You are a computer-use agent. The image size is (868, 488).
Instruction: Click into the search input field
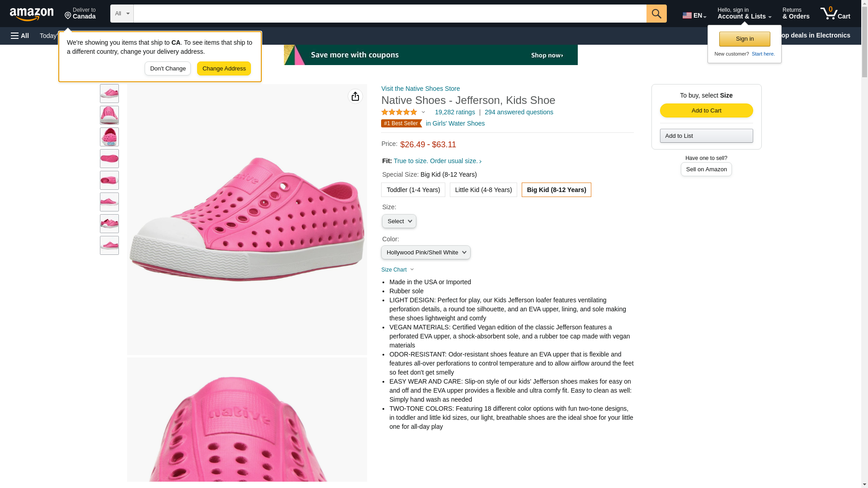(390, 14)
